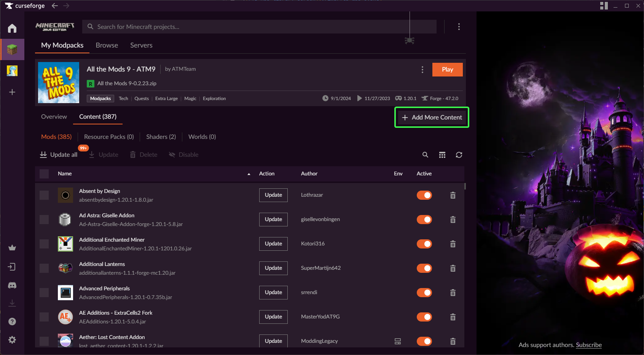
Task: Go back with the left arrow
Action: tap(55, 6)
